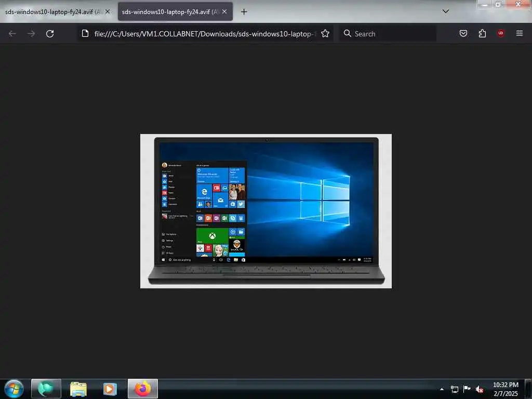
Task: Click the magnifier icon in search box
Action: (x=347, y=34)
